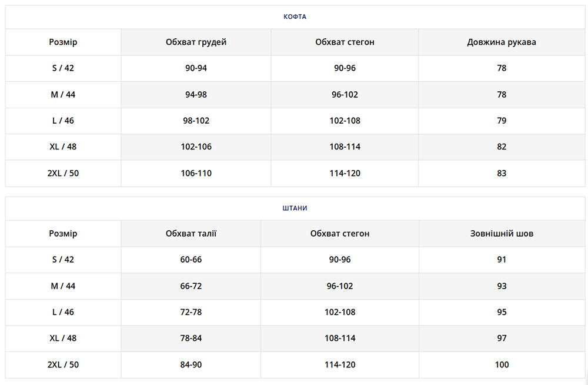Select XL / 48 row in КОФТА table
This screenshot has width=588, height=385.
(x=63, y=147)
